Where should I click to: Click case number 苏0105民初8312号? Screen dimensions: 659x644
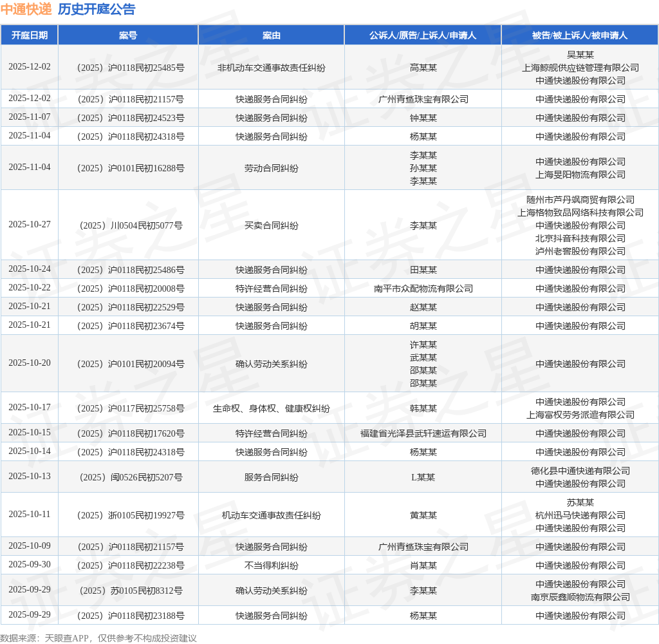click(x=131, y=591)
